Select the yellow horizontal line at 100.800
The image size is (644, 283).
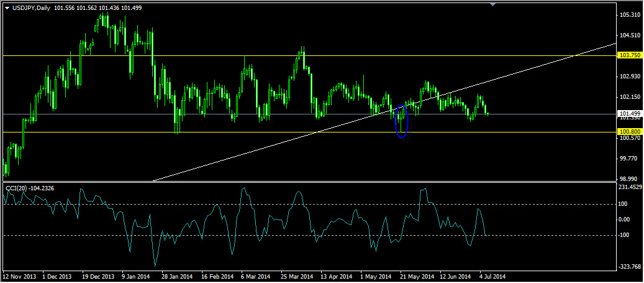pos(248,132)
